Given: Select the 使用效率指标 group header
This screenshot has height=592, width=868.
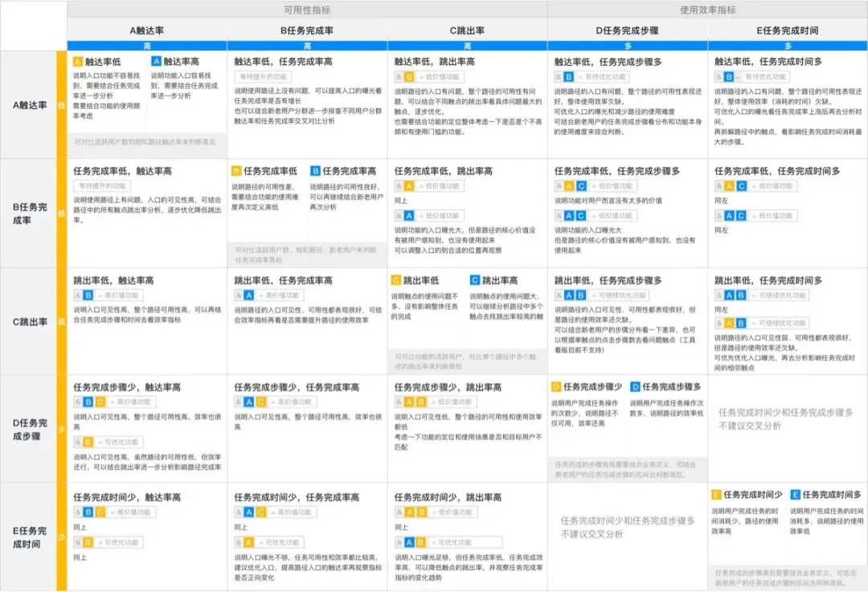Looking at the screenshot, I should click(x=707, y=10).
